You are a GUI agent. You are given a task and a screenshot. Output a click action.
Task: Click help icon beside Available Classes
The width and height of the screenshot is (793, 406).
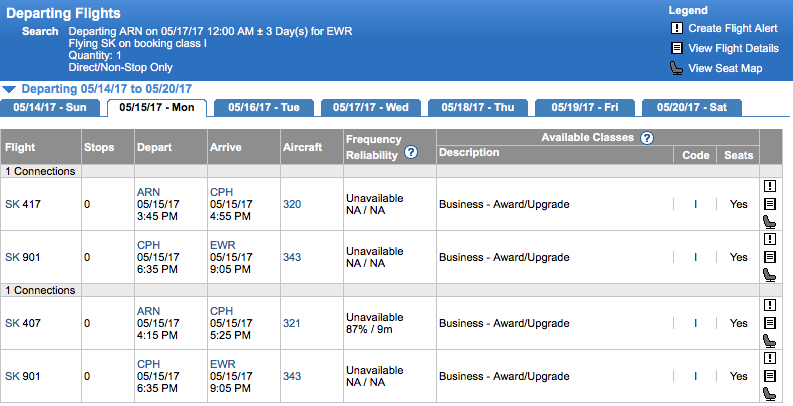pyautogui.click(x=646, y=138)
